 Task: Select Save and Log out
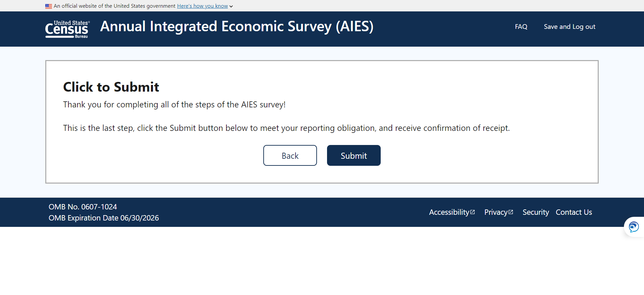pyautogui.click(x=569, y=27)
